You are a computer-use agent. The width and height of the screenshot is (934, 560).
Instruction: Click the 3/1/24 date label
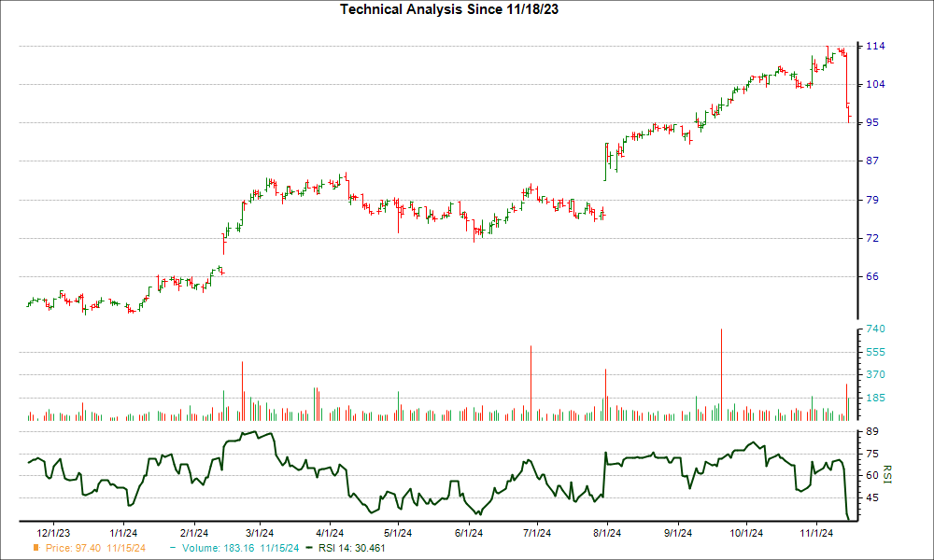tap(260, 533)
